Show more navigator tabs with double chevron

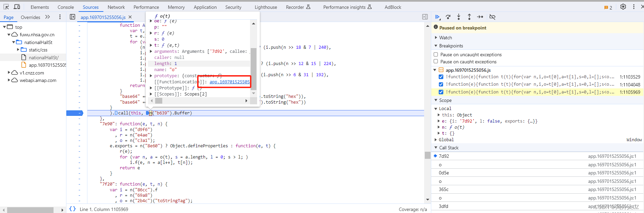pos(47,17)
